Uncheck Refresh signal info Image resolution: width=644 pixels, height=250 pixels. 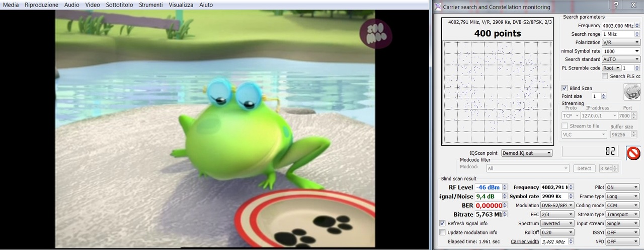442,223
